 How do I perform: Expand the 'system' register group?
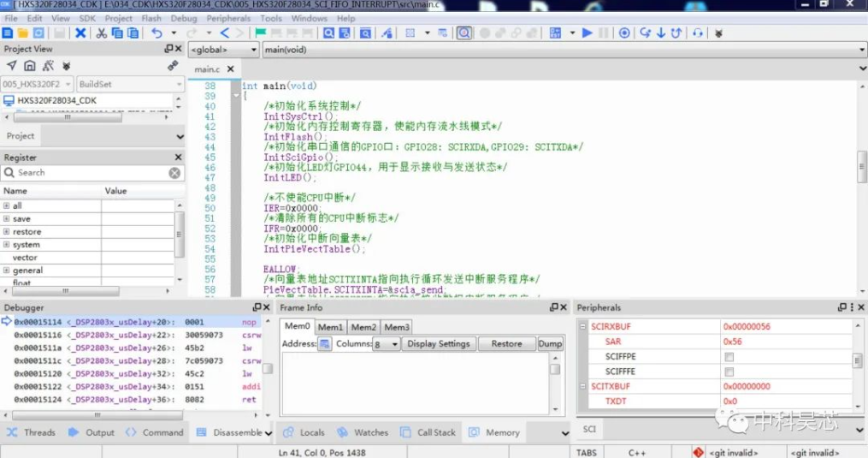(x=6, y=245)
